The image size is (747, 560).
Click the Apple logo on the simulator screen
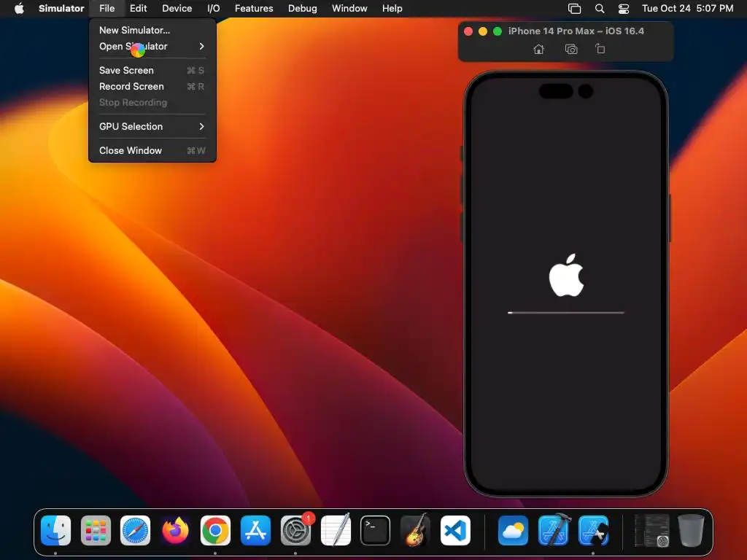[566, 275]
